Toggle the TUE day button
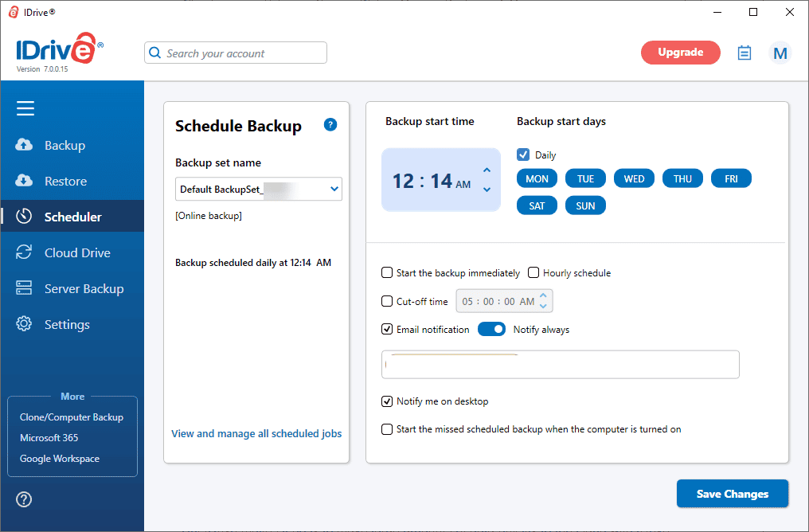The image size is (809, 532). [585, 178]
